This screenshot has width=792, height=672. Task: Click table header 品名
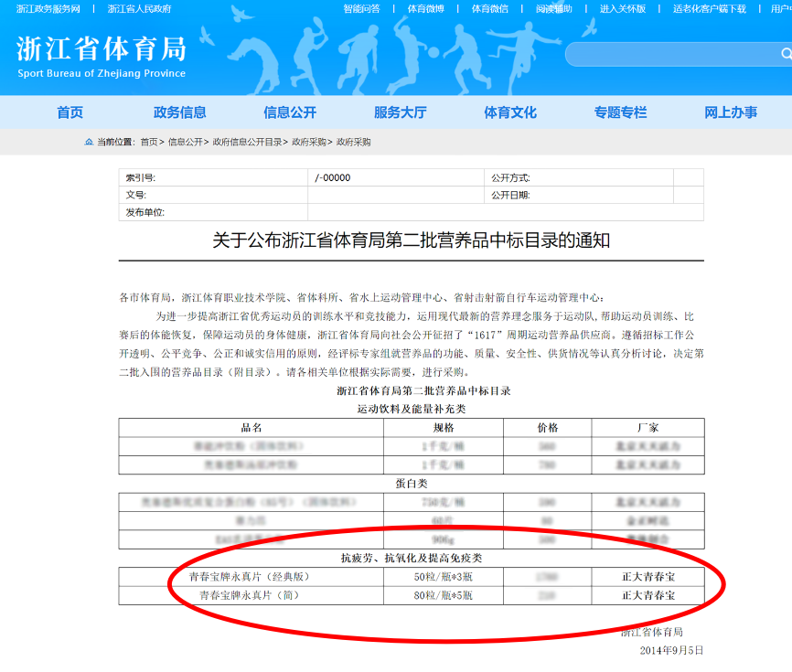tap(251, 428)
